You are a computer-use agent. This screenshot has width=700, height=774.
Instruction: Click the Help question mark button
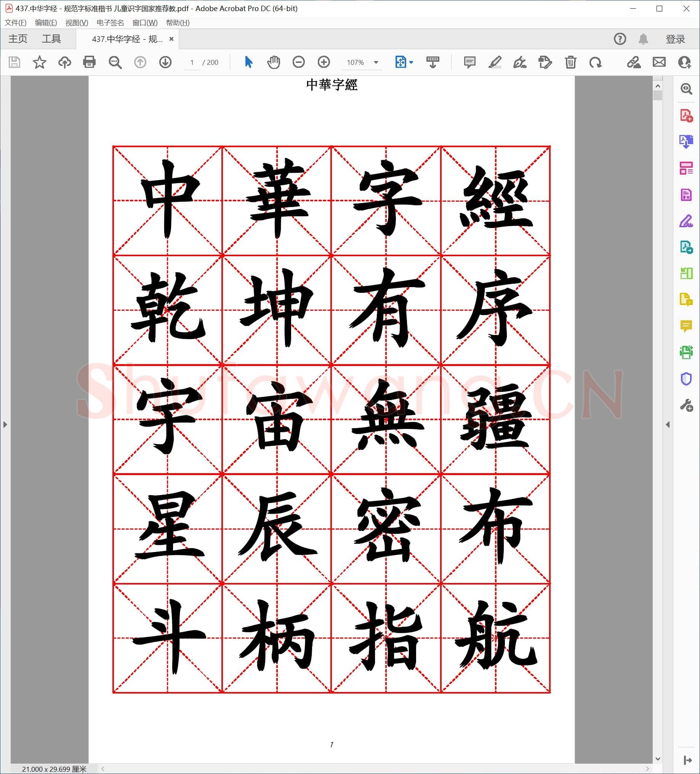click(621, 39)
